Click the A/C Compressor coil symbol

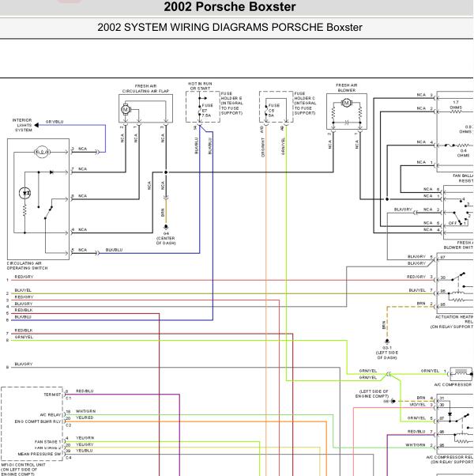coord(461,373)
